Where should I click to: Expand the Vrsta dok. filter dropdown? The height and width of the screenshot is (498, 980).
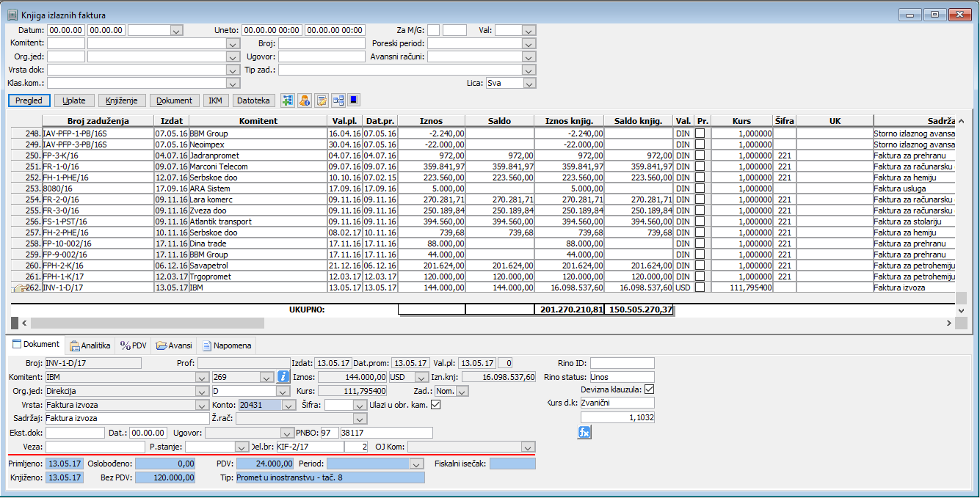233,70
